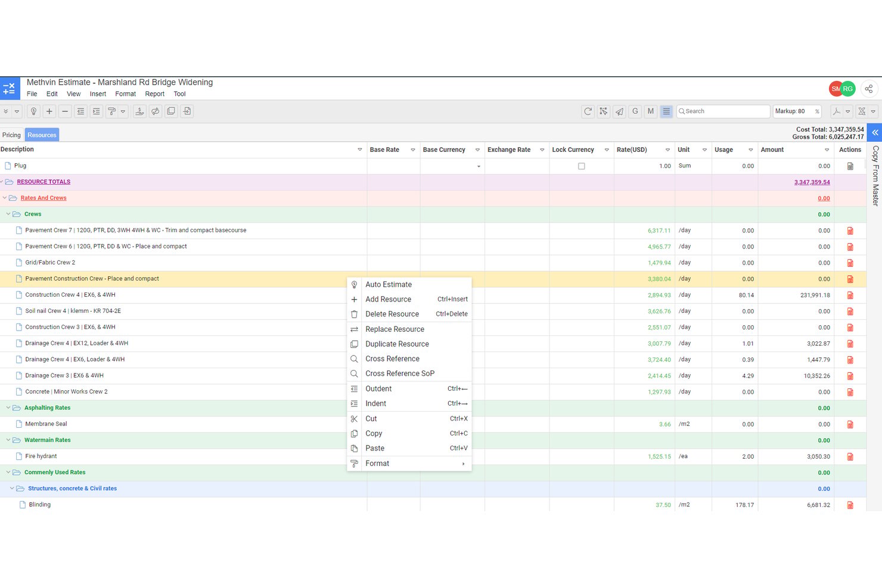
Task: Open the Excel export dropdown arrow
Action: point(873,111)
